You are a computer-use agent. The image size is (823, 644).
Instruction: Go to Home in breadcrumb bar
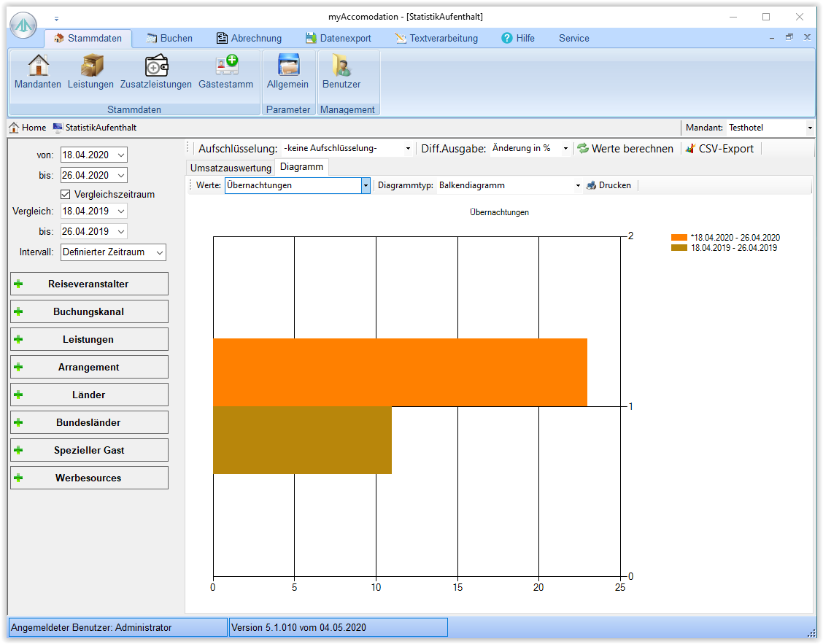click(x=27, y=128)
